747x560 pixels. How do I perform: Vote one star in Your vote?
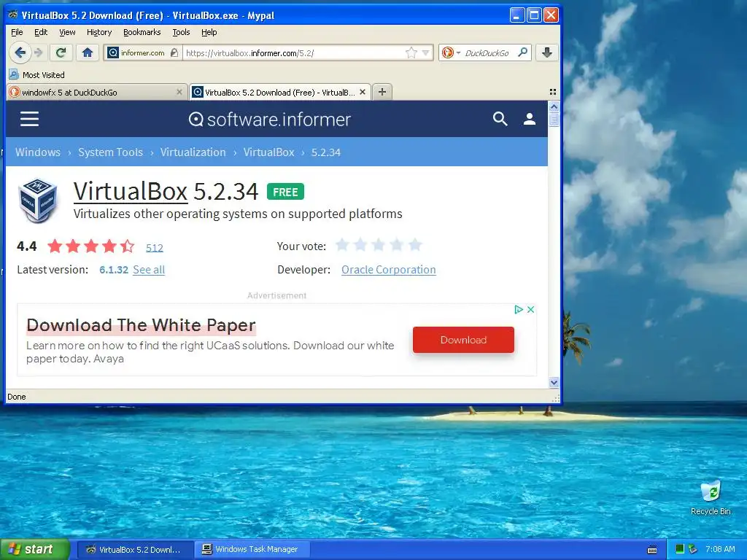tap(342, 245)
